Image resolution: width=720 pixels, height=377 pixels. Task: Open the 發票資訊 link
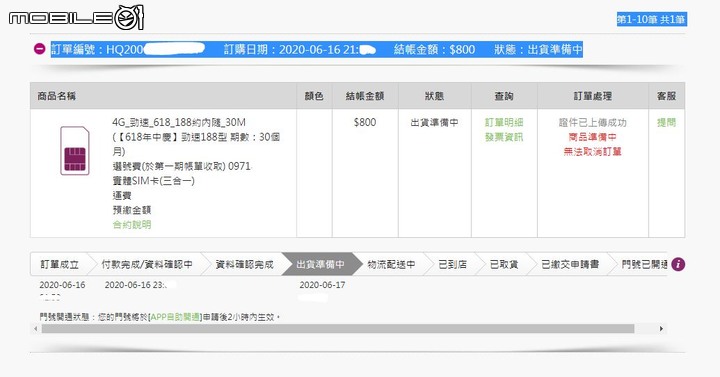[x=504, y=137]
